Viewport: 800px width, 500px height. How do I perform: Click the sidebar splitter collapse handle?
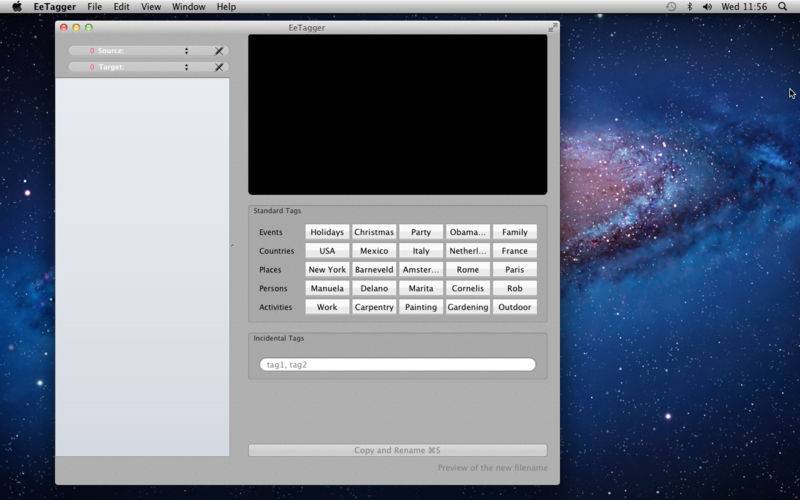coord(233,245)
